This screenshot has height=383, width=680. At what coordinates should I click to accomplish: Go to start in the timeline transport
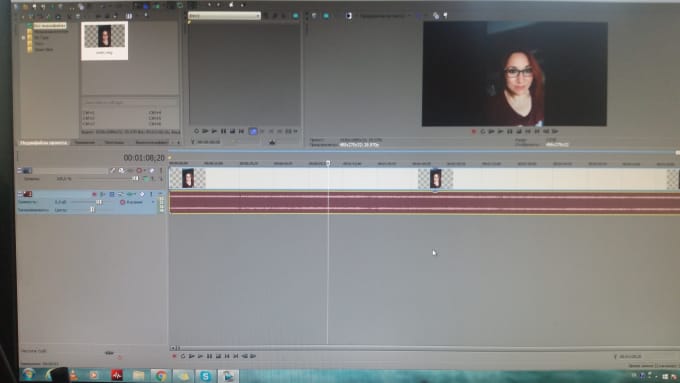227,356
